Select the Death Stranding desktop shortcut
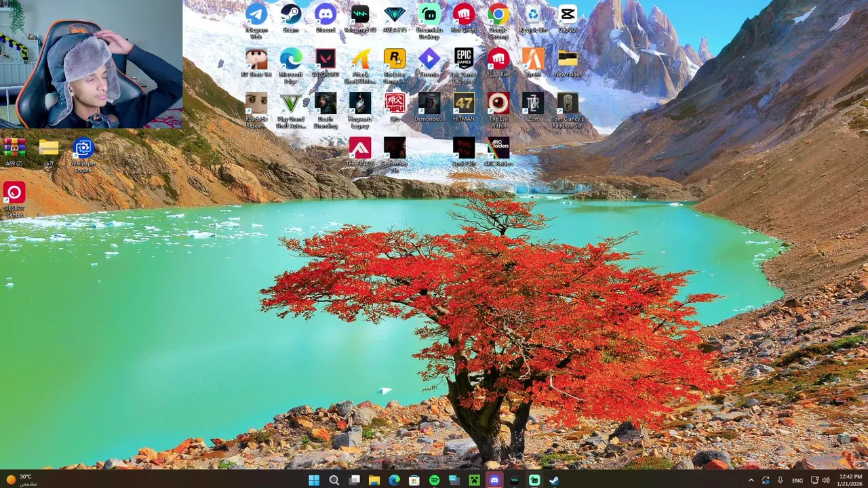The height and width of the screenshot is (488, 868). (x=325, y=108)
